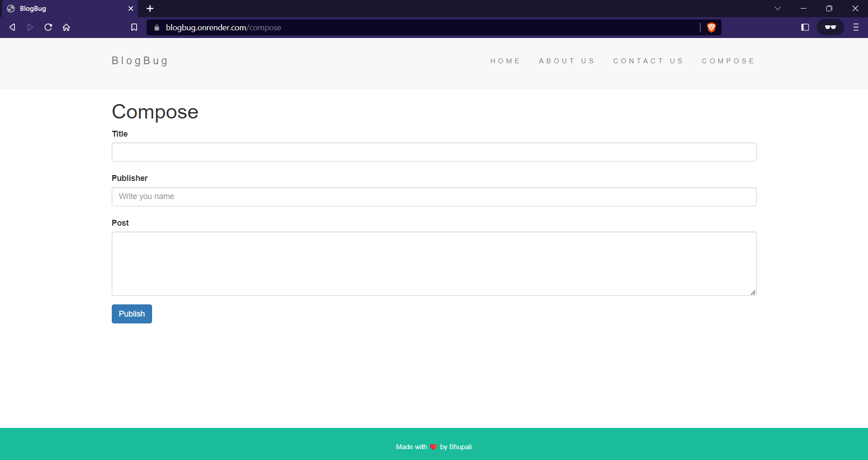Open the ABOUT US page
Viewport: 868px width, 460px height.
[x=567, y=61]
